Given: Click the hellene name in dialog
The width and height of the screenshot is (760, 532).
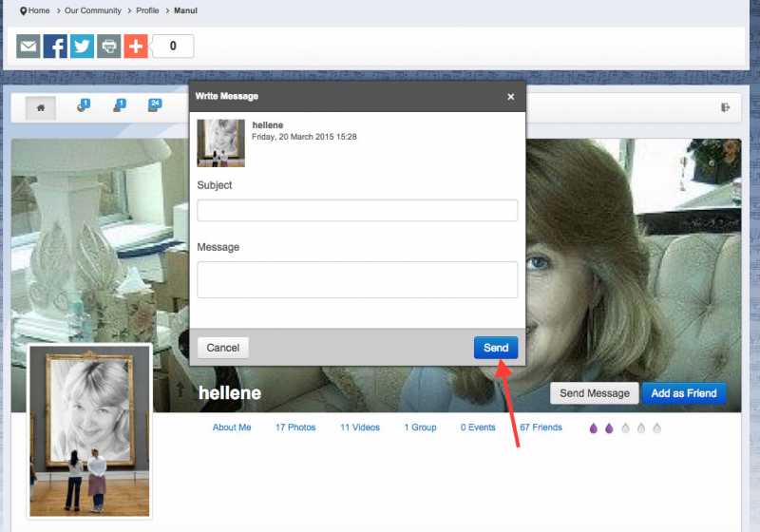Looking at the screenshot, I should point(268,125).
